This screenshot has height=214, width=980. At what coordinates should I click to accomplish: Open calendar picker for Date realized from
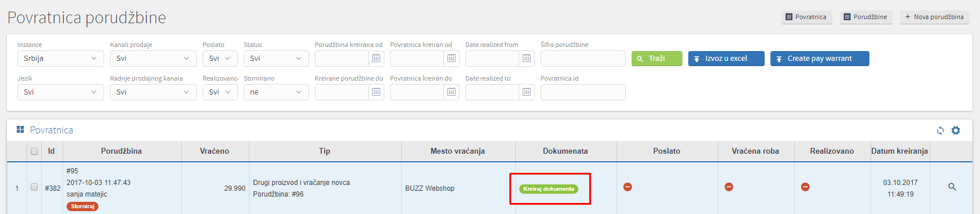(527, 59)
